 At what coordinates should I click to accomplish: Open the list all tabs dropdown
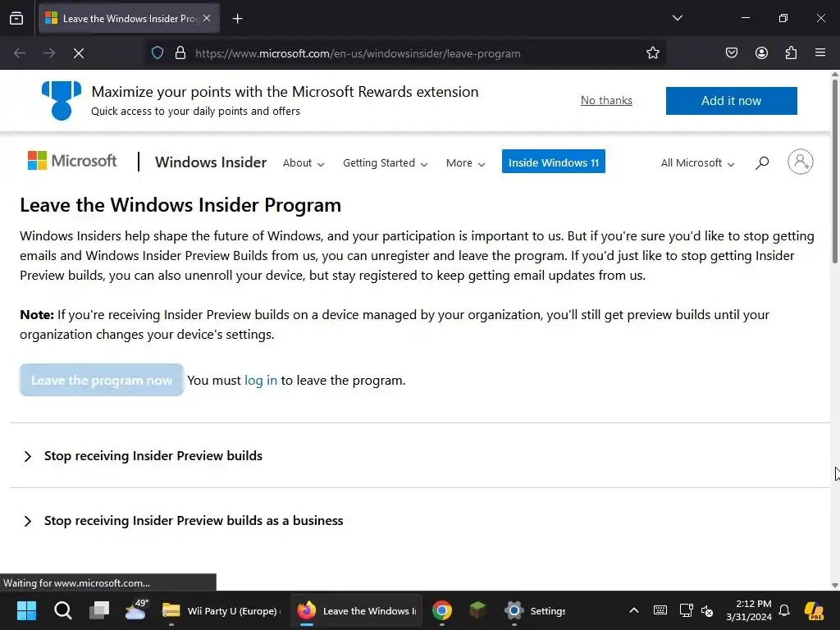tap(677, 18)
